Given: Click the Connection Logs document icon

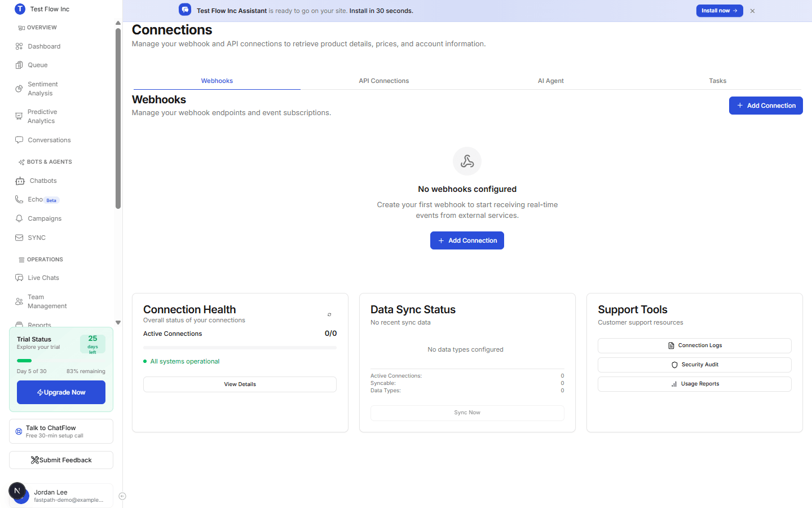Looking at the screenshot, I should coord(671,345).
